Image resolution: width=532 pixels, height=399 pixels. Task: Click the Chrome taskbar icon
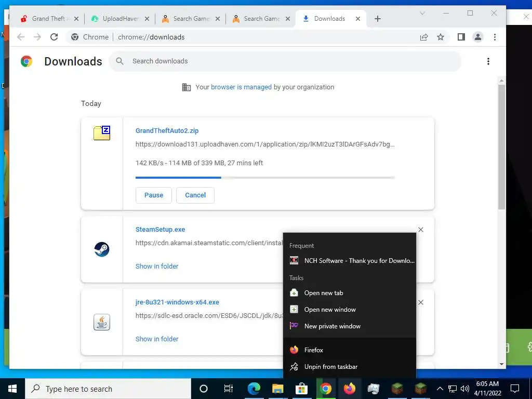325,389
